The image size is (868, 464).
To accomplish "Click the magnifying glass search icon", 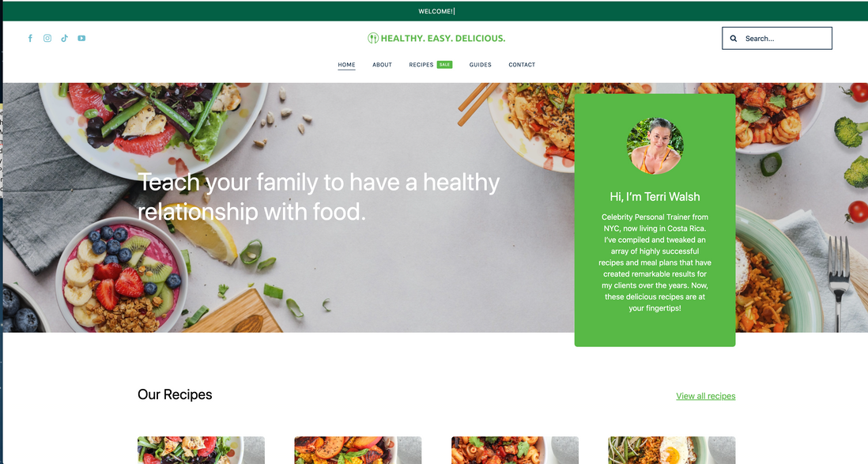I will 734,38.
